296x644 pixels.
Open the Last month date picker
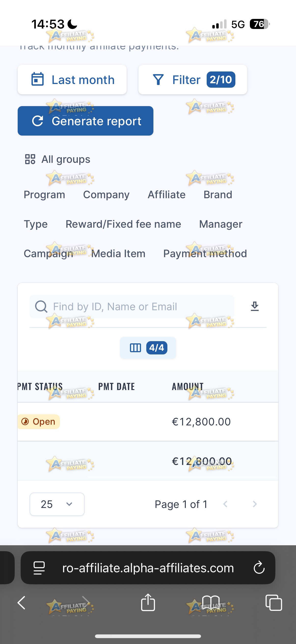point(72,80)
